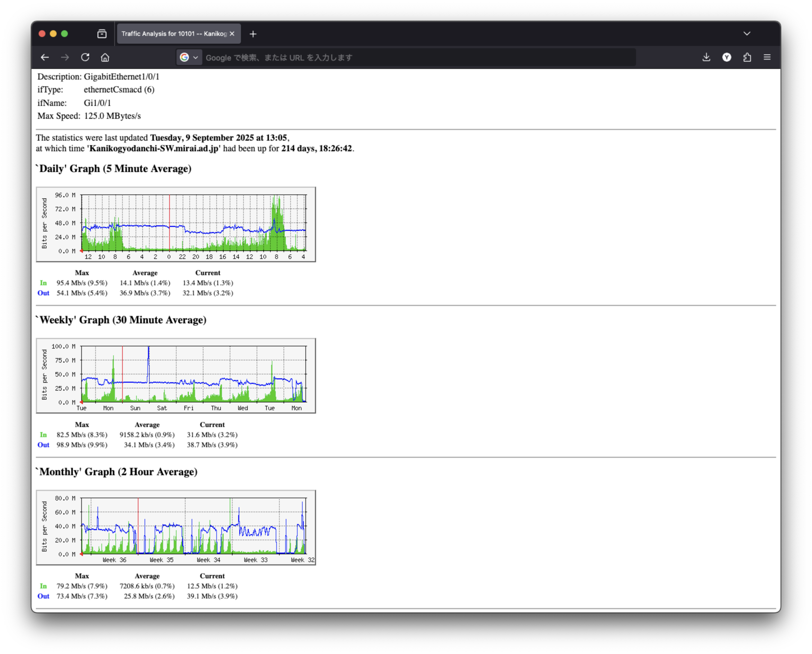
Task: Click the Monthly traffic graph image
Action: coord(176,527)
